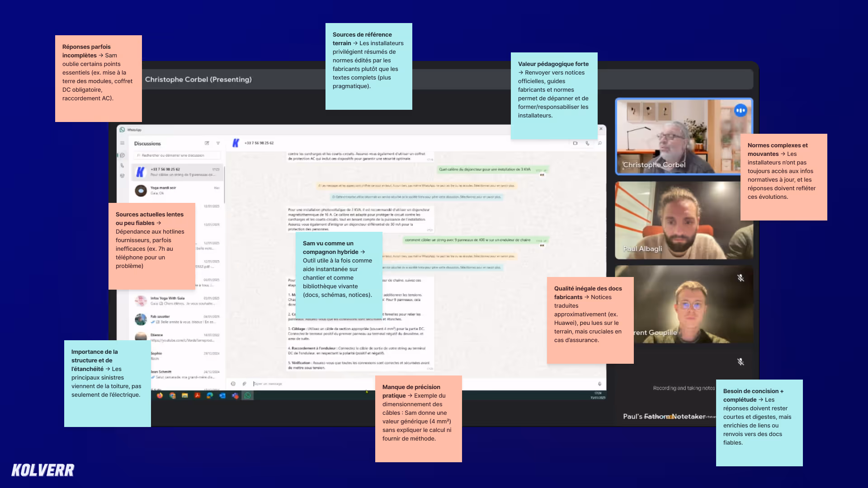The height and width of the screenshot is (488, 868).
Task: Click the 'Rechercher ou démarrer une discussion' search field
Action: click(x=177, y=155)
